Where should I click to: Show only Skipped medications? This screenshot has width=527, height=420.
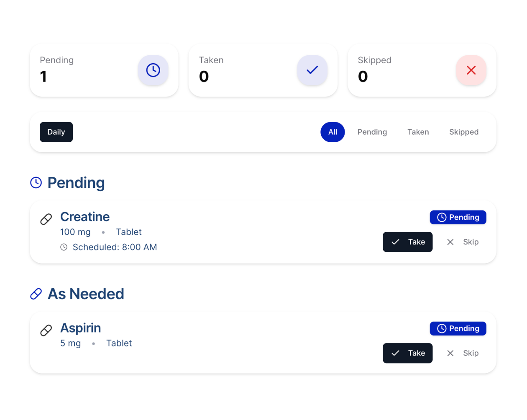click(464, 132)
